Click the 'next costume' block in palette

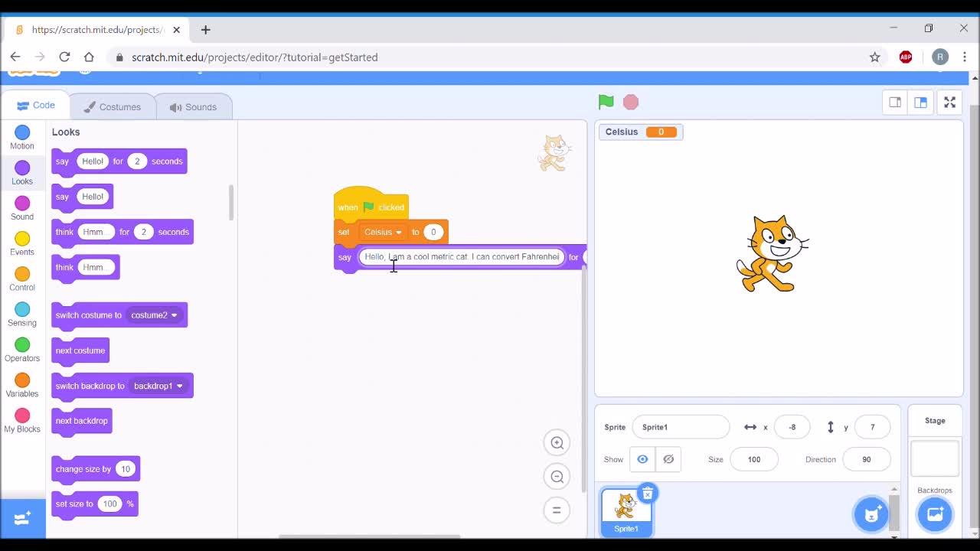[80, 350]
